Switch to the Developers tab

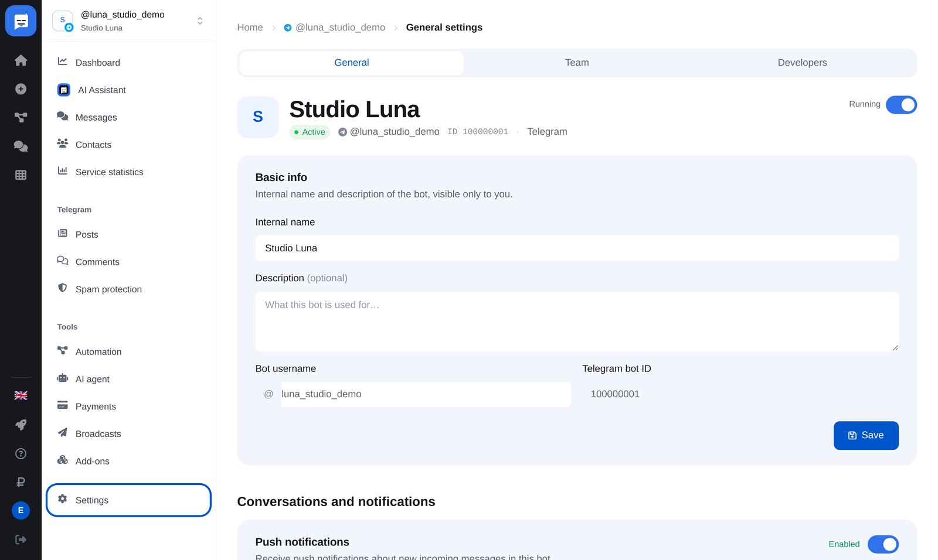tap(802, 63)
